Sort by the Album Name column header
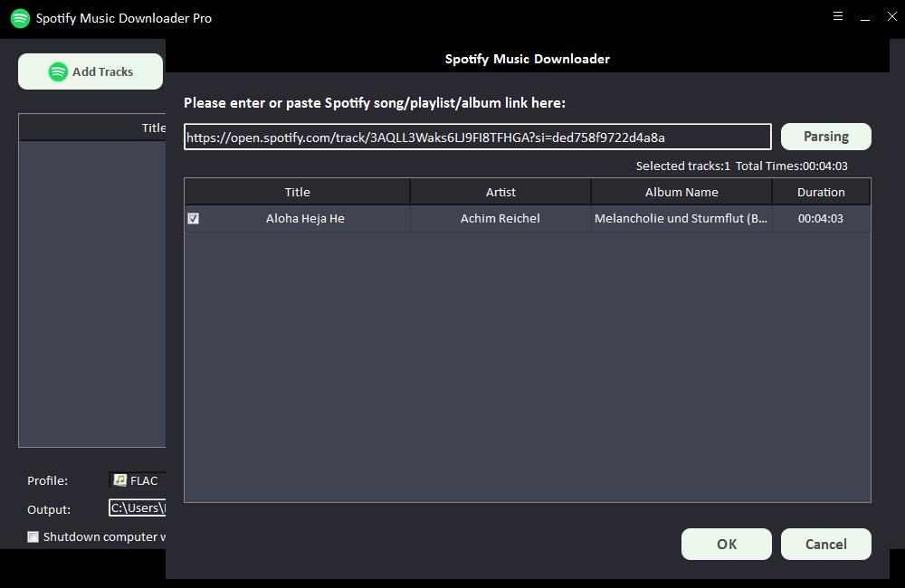This screenshot has height=588, width=905. click(681, 192)
